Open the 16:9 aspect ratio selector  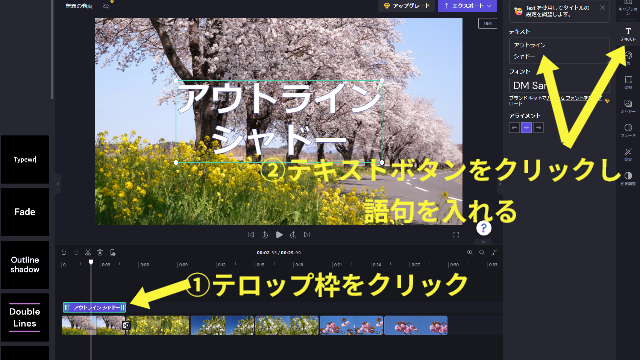click(x=487, y=24)
